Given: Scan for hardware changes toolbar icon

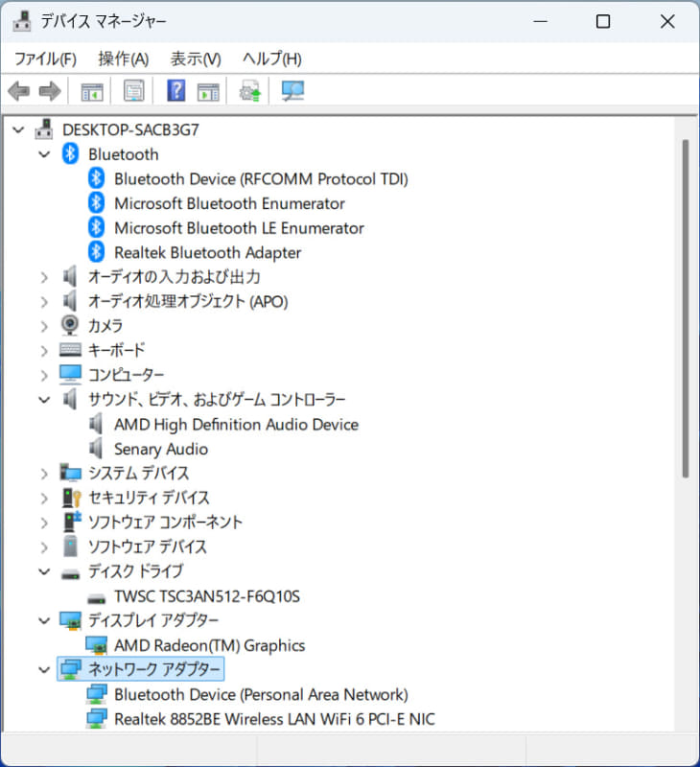Looking at the screenshot, I should (x=292, y=91).
